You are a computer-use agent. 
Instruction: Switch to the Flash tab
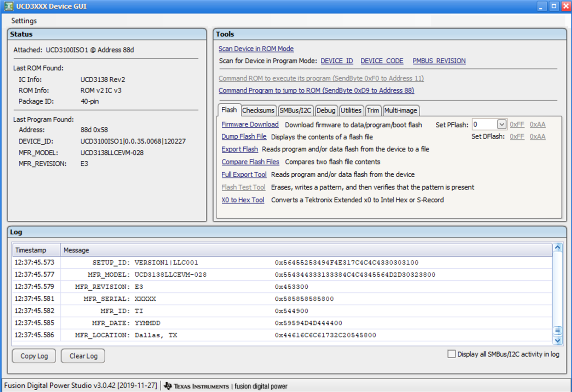coord(229,110)
